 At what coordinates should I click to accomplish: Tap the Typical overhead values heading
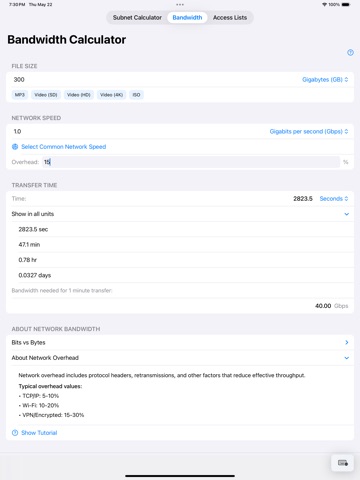coord(50,386)
